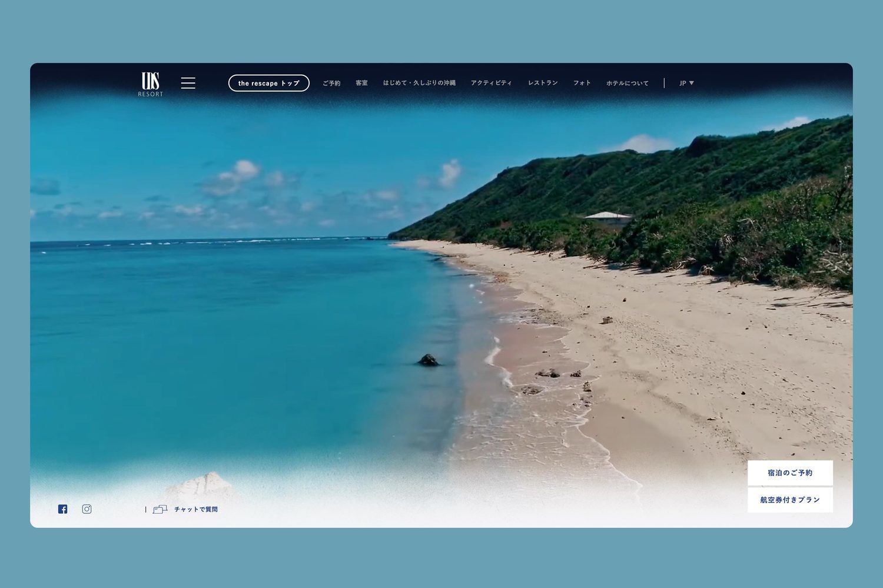883x588 pixels.
Task: Open the 客室 menu item
Action: point(362,83)
